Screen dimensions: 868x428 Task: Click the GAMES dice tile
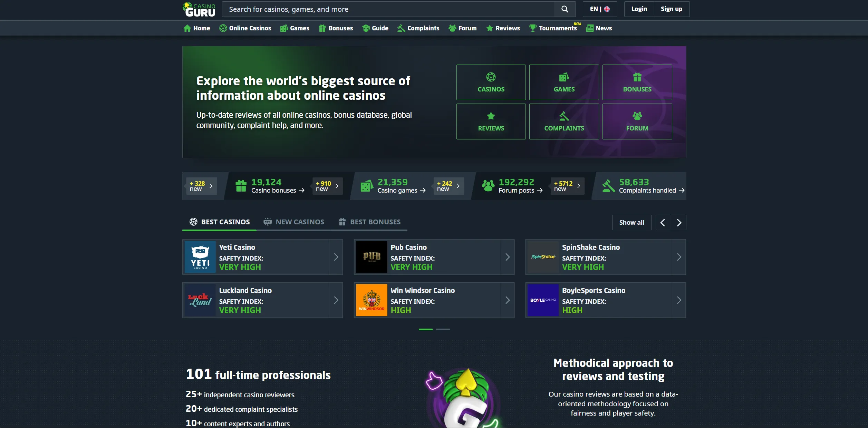(x=564, y=82)
